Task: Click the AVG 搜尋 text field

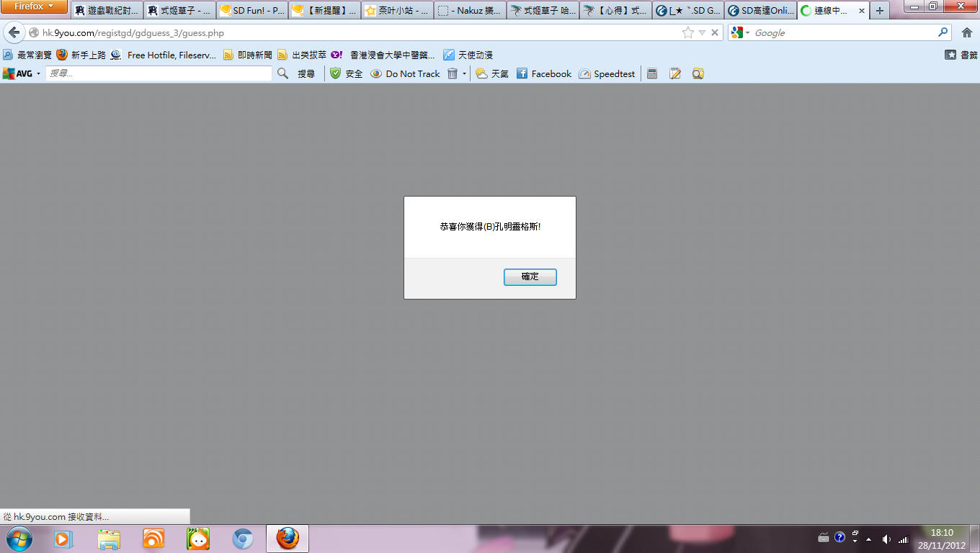Action: pyautogui.click(x=159, y=73)
